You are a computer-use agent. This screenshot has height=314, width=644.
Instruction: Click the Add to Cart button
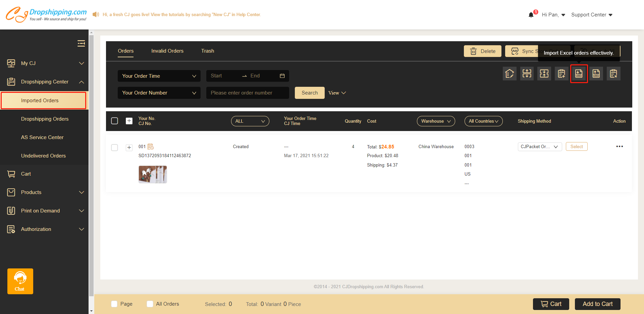click(597, 304)
